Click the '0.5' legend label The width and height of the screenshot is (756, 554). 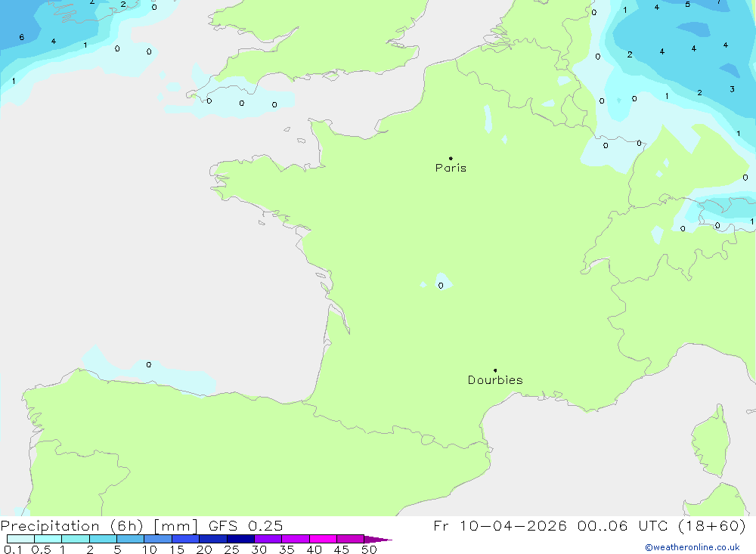click(x=41, y=549)
